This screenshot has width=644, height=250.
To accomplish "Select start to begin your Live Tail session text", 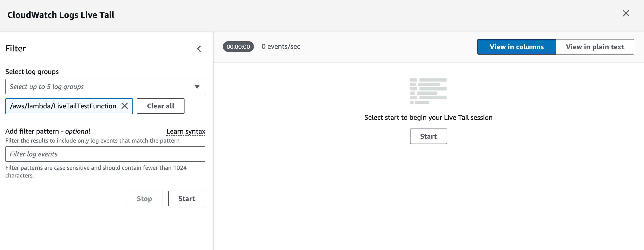I will pyautogui.click(x=428, y=117).
